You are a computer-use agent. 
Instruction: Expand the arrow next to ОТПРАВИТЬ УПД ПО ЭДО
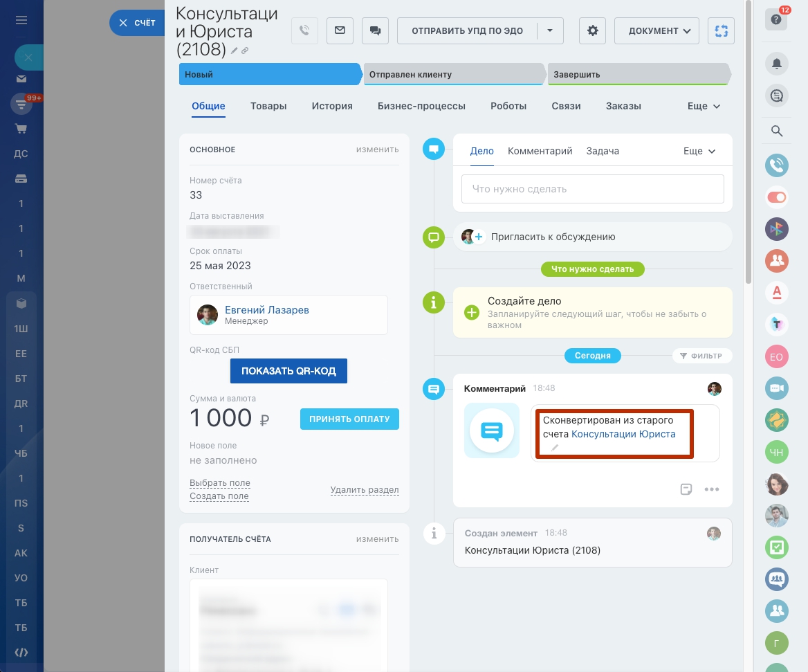pyautogui.click(x=550, y=31)
